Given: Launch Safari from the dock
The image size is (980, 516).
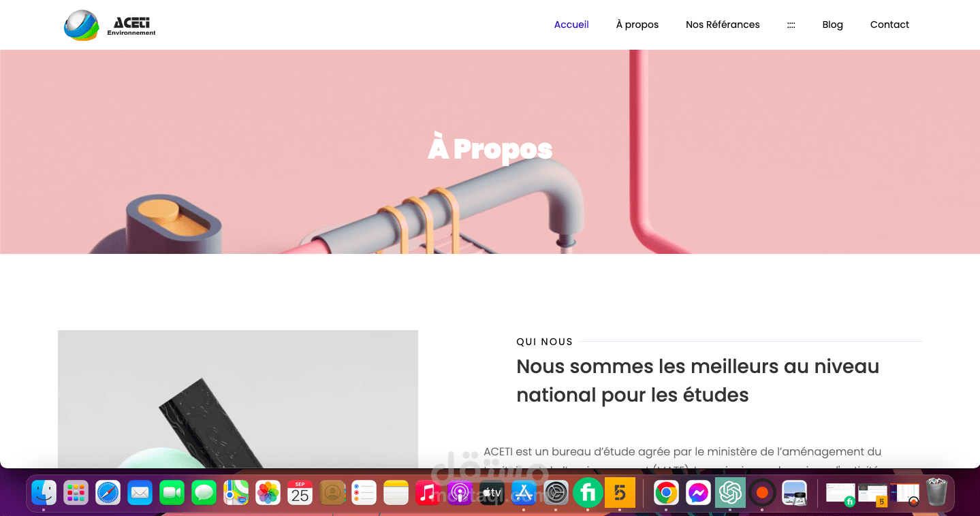Looking at the screenshot, I should click(x=108, y=492).
